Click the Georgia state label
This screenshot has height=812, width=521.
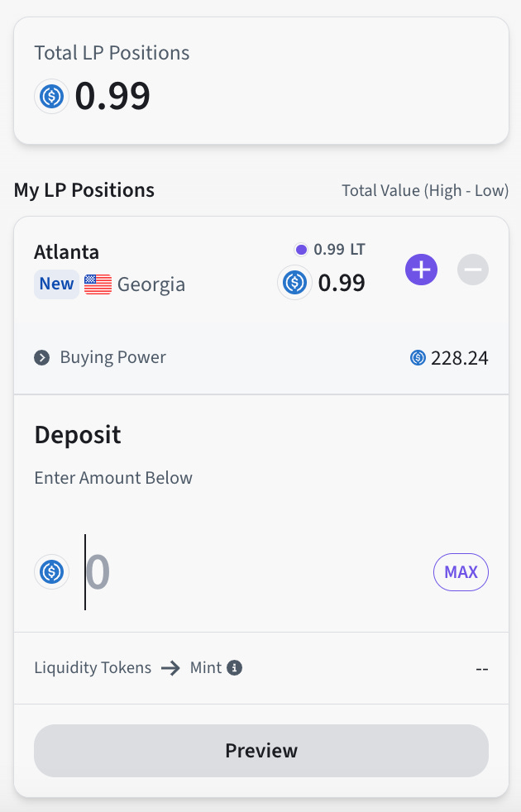[151, 284]
